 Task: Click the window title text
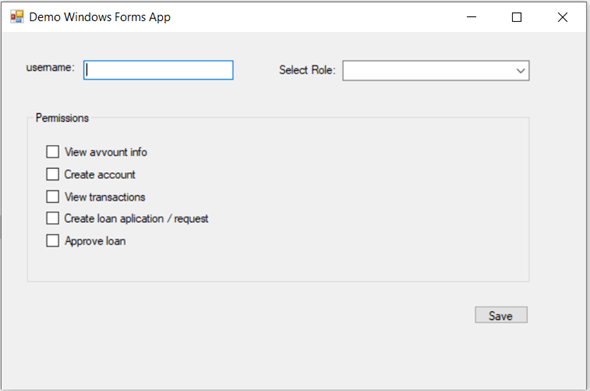(100, 17)
